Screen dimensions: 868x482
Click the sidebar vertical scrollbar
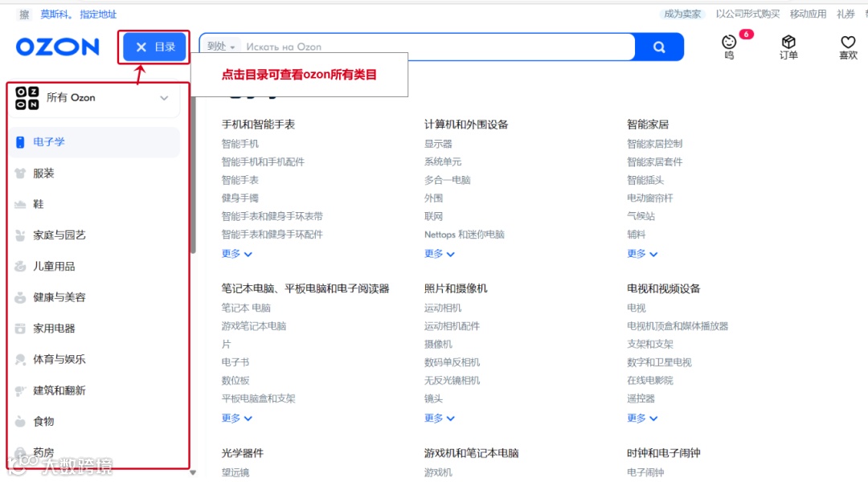coord(193,175)
